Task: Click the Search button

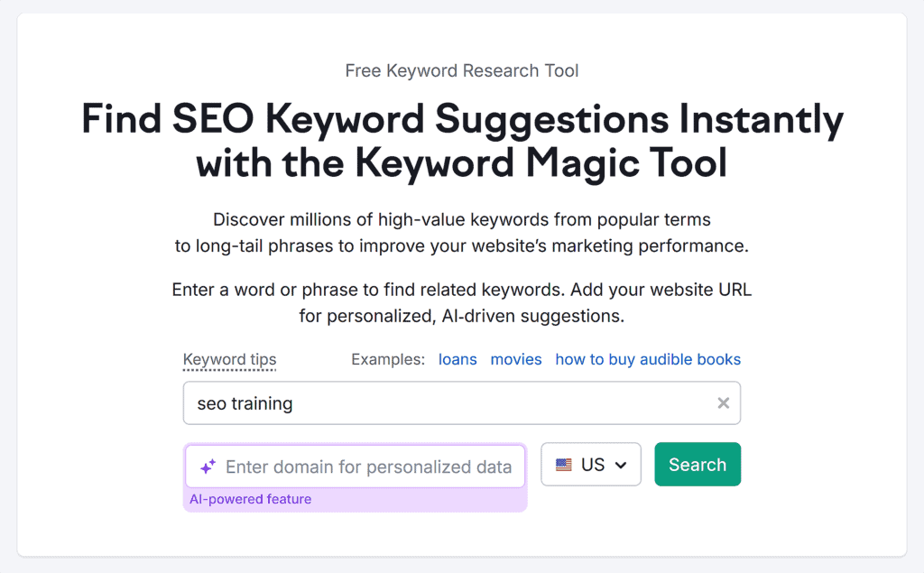Action: click(698, 464)
